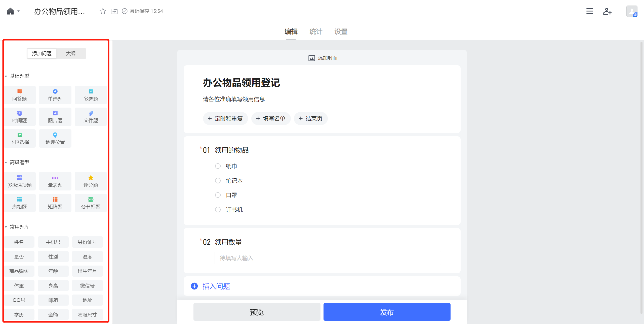Image resolution: width=644 pixels, height=324 pixels.
Task: Select the 订书机 radio option
Action: (218, 210)
